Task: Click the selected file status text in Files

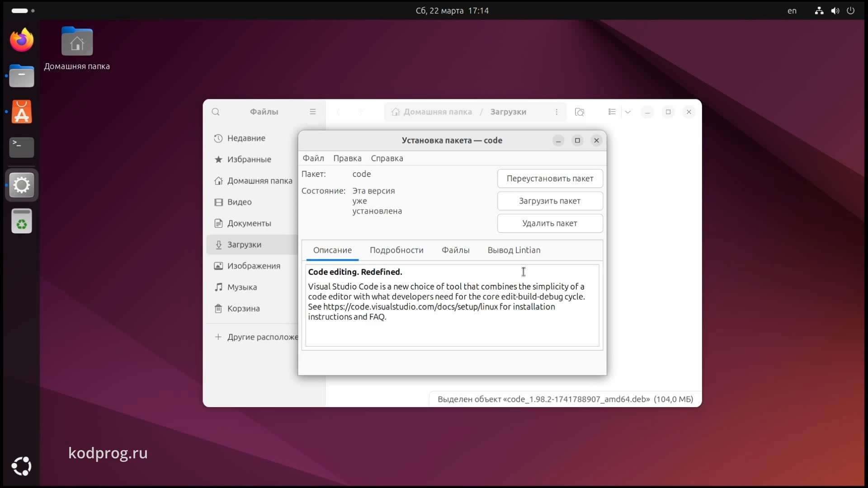Action: 565,399
